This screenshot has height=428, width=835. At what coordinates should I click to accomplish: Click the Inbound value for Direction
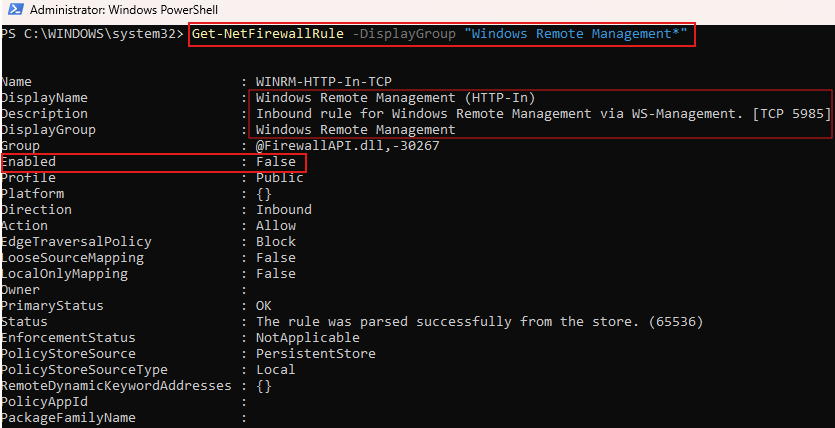[283, 209]
